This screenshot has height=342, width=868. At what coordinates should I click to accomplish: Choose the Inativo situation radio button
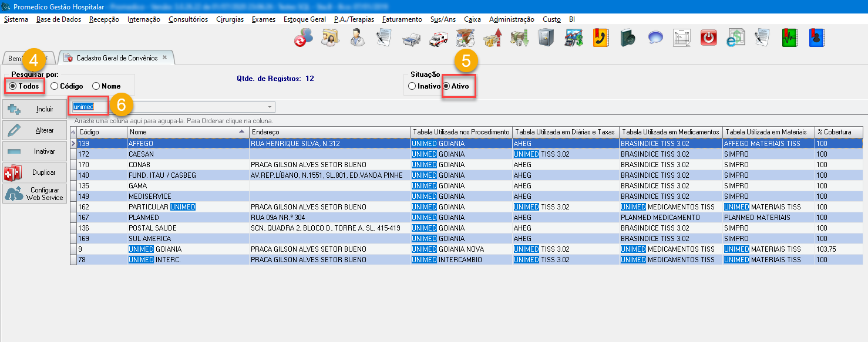[412, 86]
